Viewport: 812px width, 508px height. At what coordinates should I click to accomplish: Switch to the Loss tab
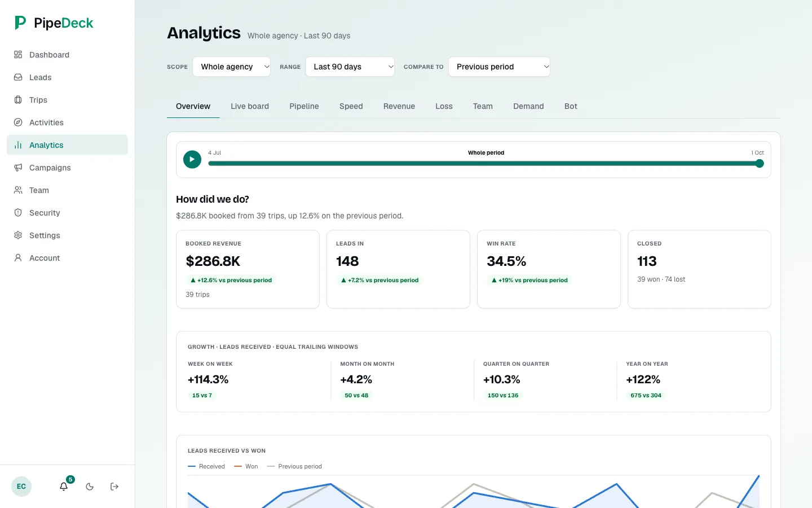[444, 106]
